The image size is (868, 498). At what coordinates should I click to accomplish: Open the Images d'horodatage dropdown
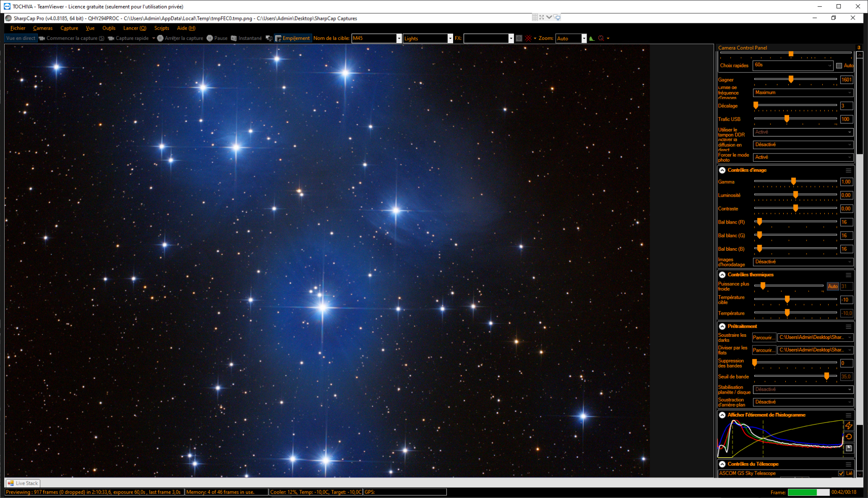click(x=803, y=262)
